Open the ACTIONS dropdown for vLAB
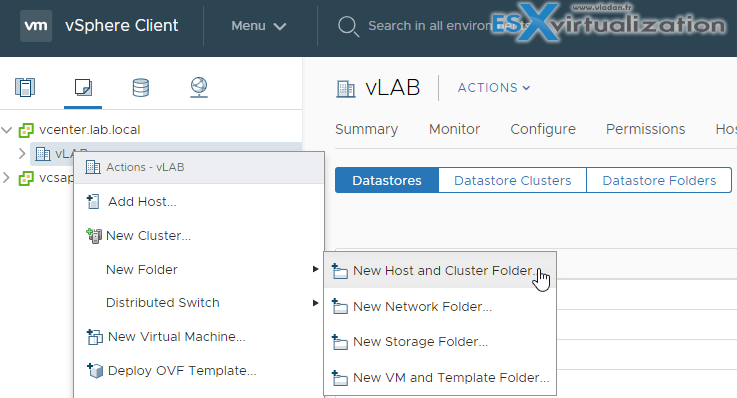The image size is (737, 398). tap(494, 88)
